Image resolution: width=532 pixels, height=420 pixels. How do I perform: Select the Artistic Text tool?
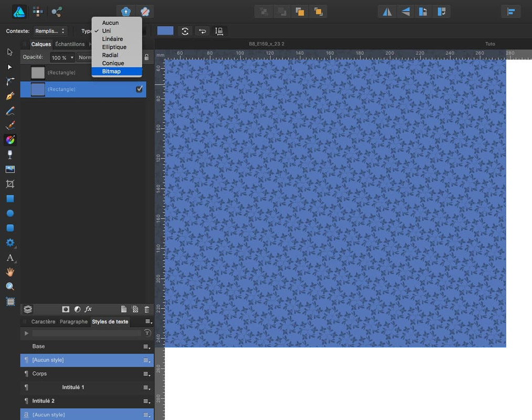[10, 257]
